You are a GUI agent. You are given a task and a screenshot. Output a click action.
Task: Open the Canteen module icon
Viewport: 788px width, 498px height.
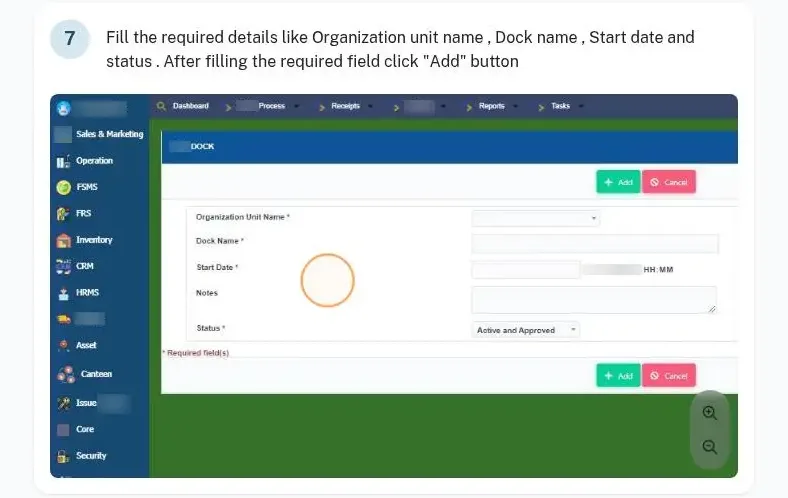(66, 374)
